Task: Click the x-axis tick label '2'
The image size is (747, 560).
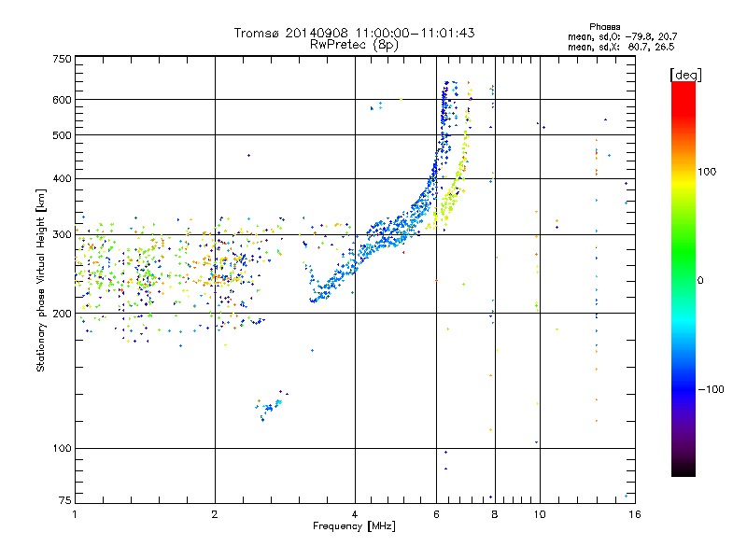Action: click(x=215, y=514)
